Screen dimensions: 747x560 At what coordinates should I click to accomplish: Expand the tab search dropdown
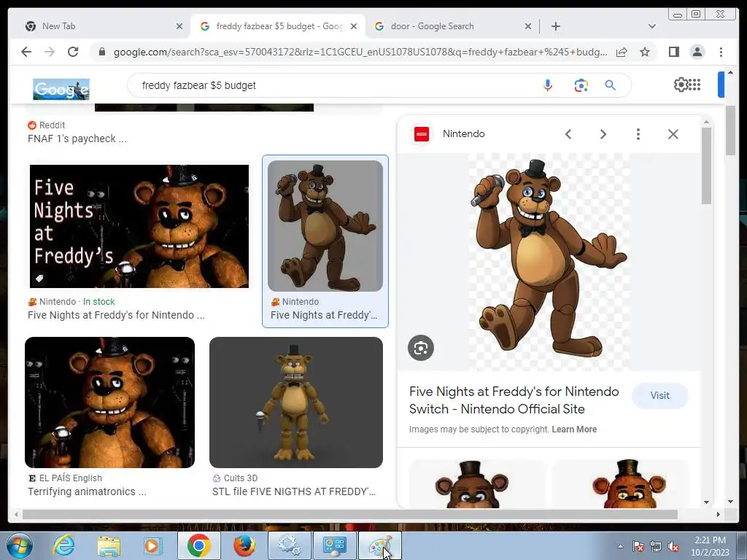pos(652,26)
